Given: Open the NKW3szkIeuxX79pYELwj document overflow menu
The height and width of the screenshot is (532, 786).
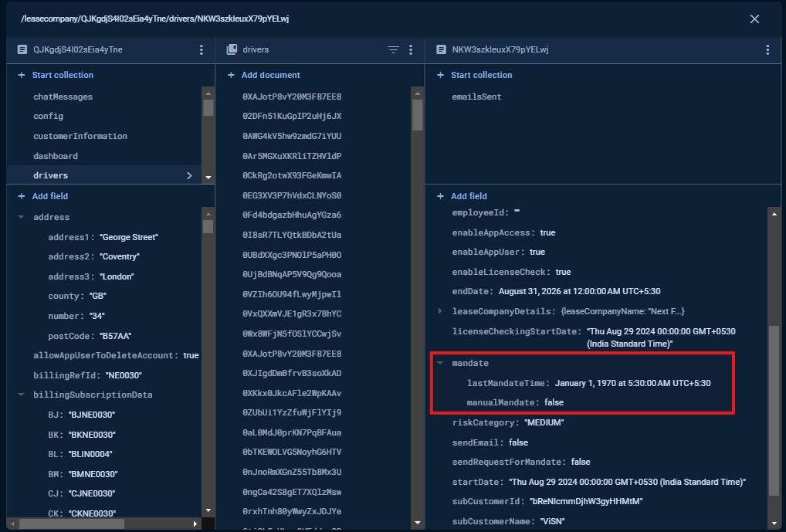Looking at the screenshot, I should pyautogui.click(x=767, y=49).
